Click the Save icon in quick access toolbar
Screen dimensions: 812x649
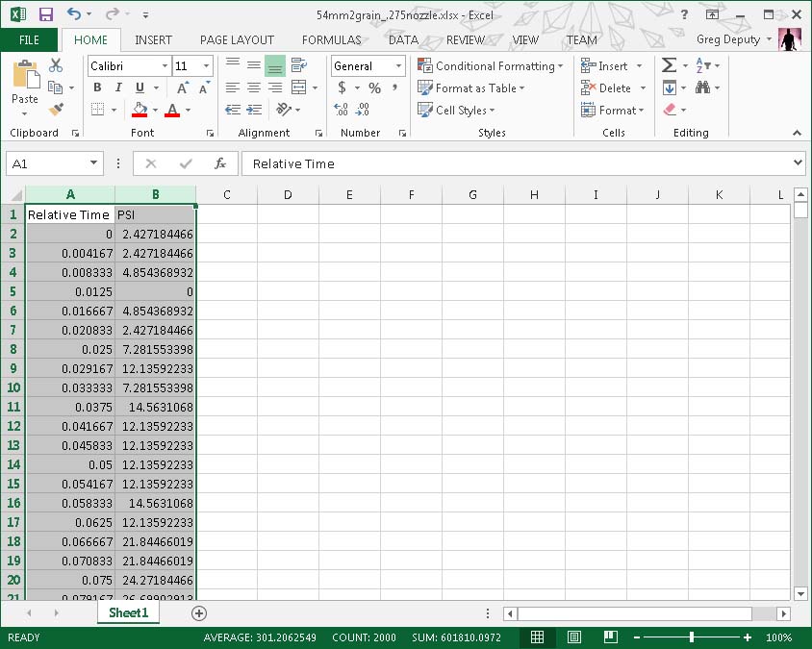pos(45,14)
